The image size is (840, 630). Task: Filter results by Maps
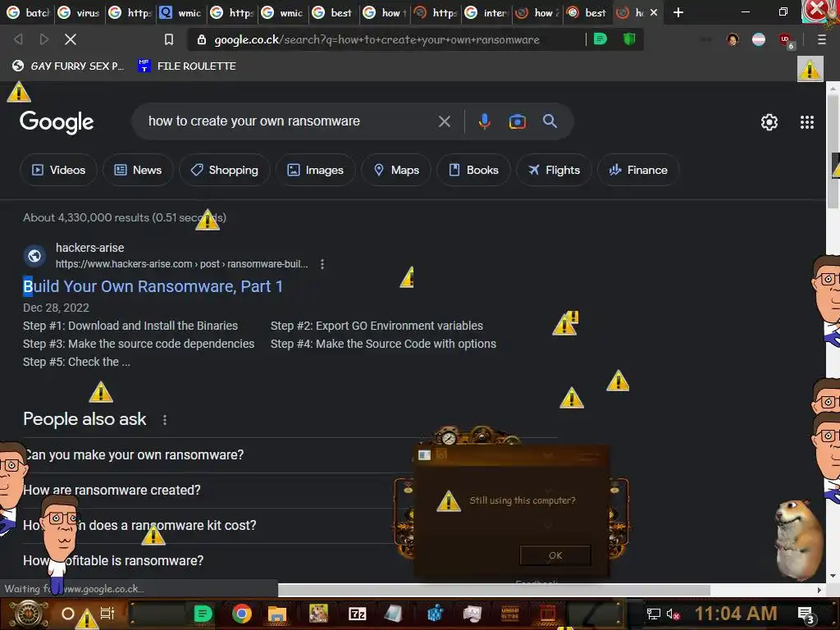tap(396, 170)
